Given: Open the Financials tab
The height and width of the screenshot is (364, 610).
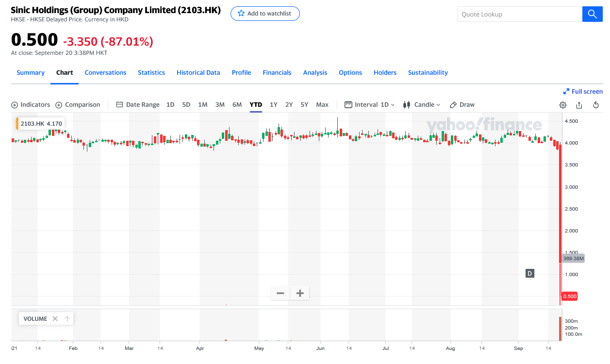Looking at the screenshot, I should click(277, 72).
